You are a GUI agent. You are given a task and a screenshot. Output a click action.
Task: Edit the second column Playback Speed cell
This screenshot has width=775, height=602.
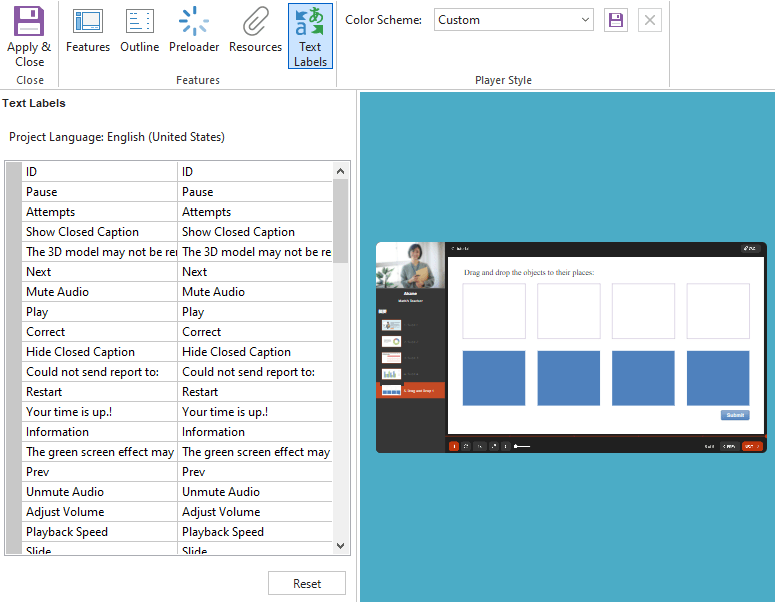coord(255,532)
